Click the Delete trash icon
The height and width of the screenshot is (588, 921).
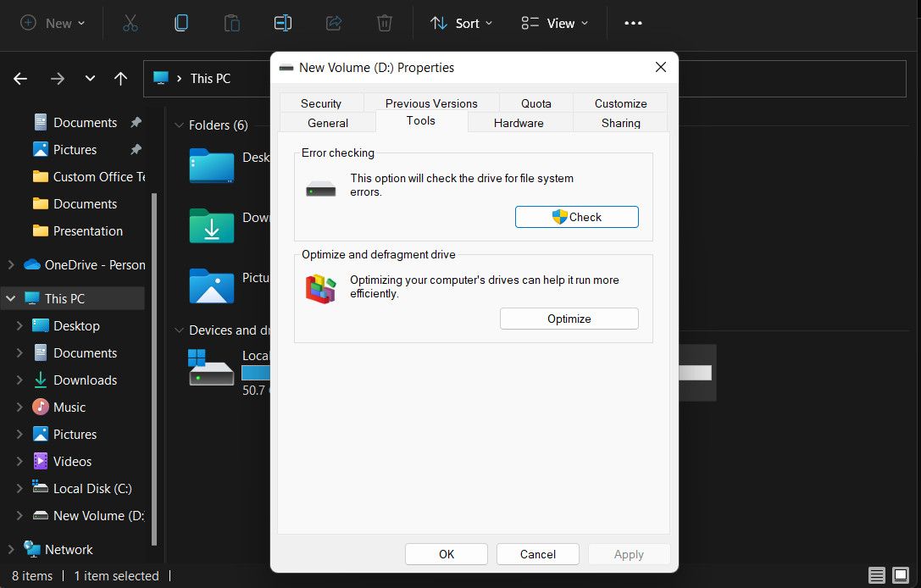[385, 24]
